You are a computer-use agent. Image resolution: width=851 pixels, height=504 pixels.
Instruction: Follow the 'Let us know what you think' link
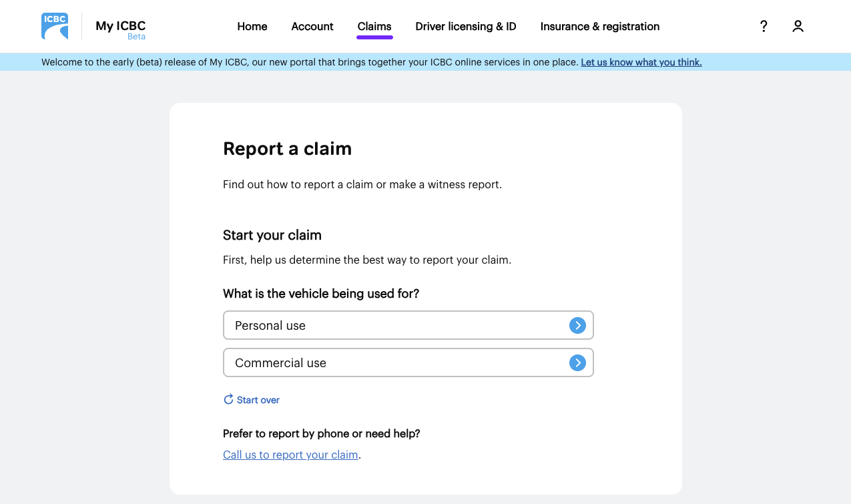click(641, 62)
